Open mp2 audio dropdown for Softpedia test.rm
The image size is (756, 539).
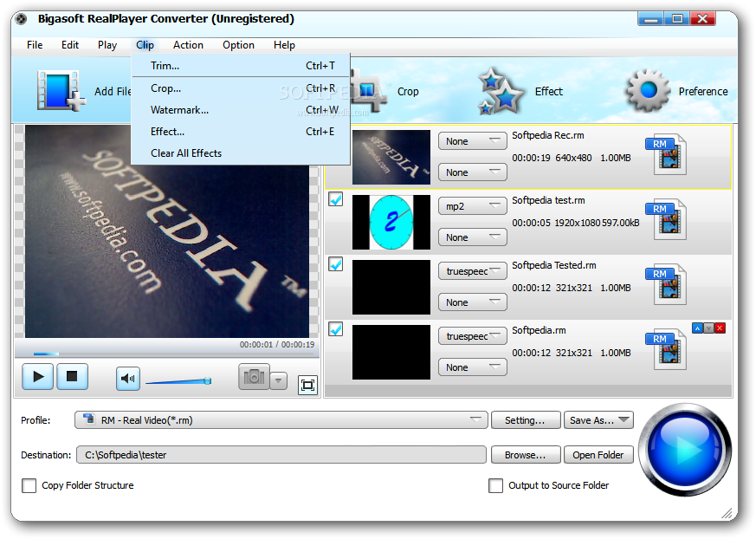473,206
